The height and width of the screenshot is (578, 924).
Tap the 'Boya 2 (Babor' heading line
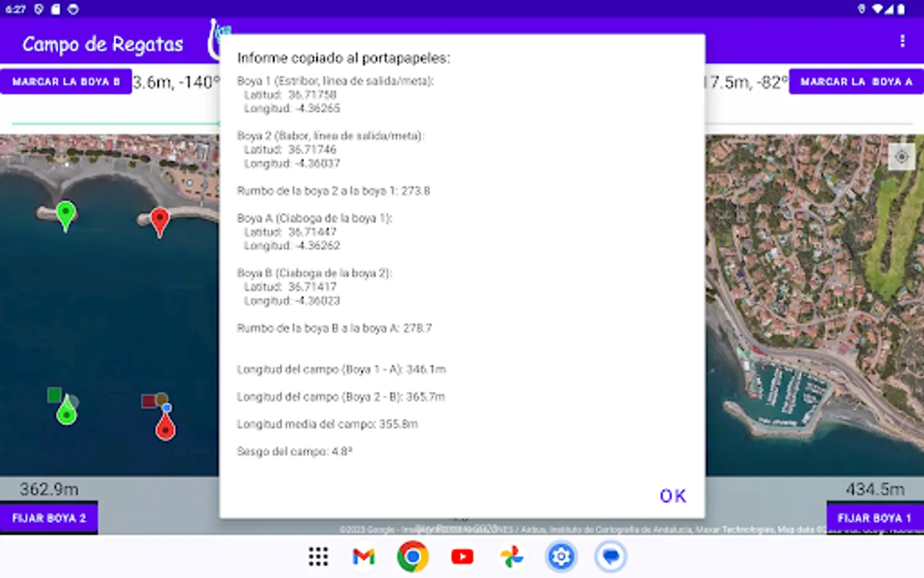pos(330,136)
